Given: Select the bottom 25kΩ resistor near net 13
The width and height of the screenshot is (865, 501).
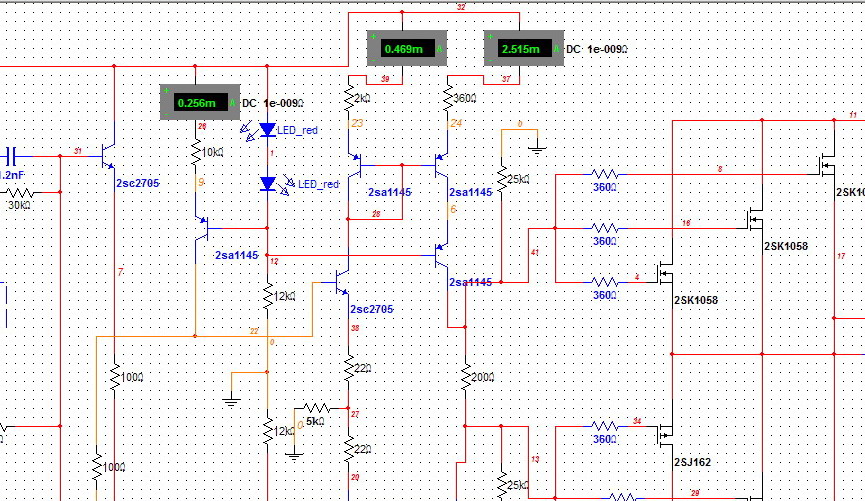Looking at the screenshot, I should point(501,486).
